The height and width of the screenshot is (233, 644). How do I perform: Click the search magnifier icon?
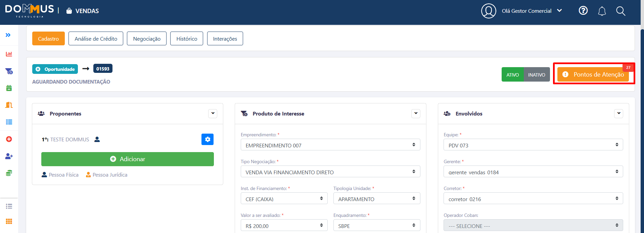click(620, 11)
